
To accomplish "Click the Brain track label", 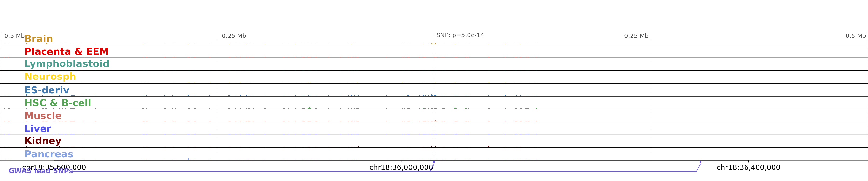I will tap(39, 39).
